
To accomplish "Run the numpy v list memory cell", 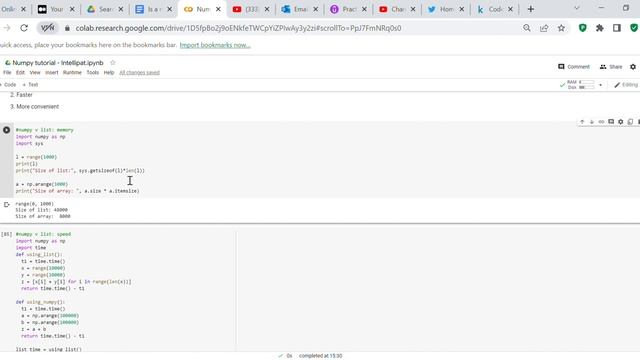I will pos(7,130).
